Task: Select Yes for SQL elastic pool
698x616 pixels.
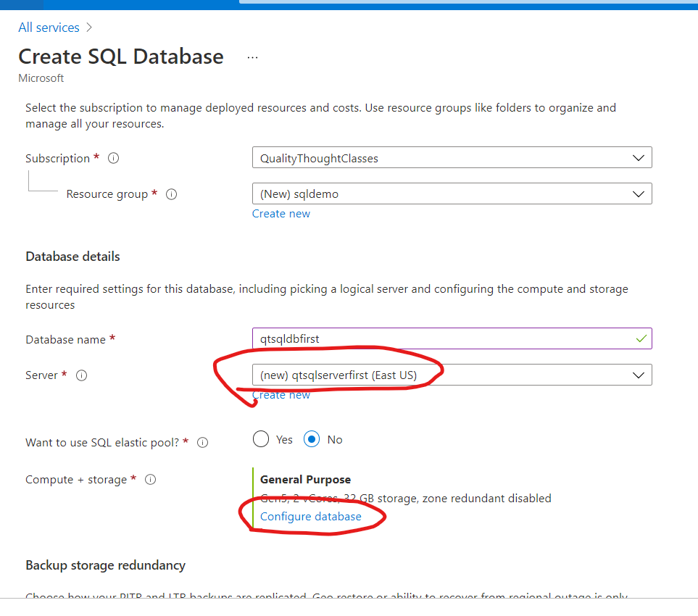Action: click(x=261, y=439)
